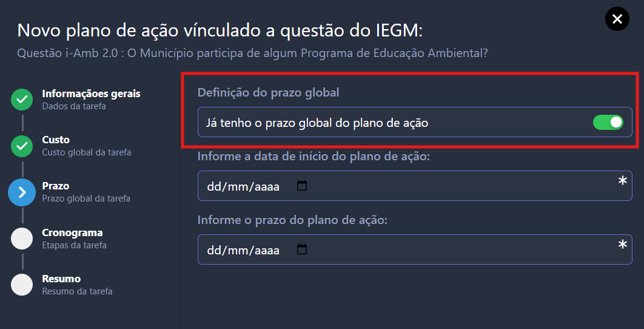Click the green checkmark icon for Custo step
Viewport: 644px width, 329px height.
(22, 146)
